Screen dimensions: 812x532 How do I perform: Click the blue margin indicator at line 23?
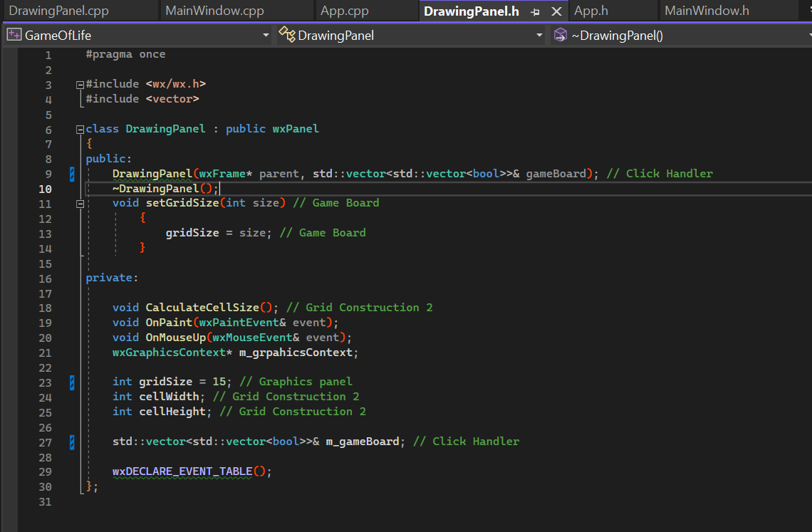71,382
